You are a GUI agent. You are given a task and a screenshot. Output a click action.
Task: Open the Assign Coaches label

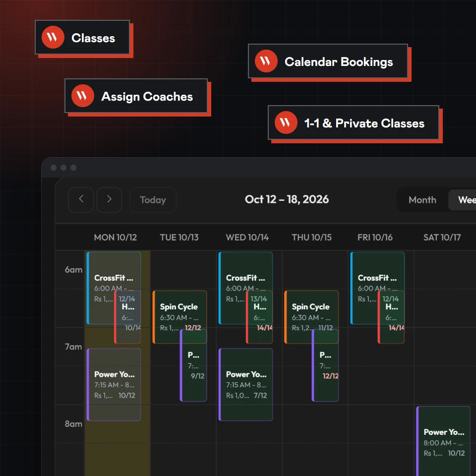point(147,97)
